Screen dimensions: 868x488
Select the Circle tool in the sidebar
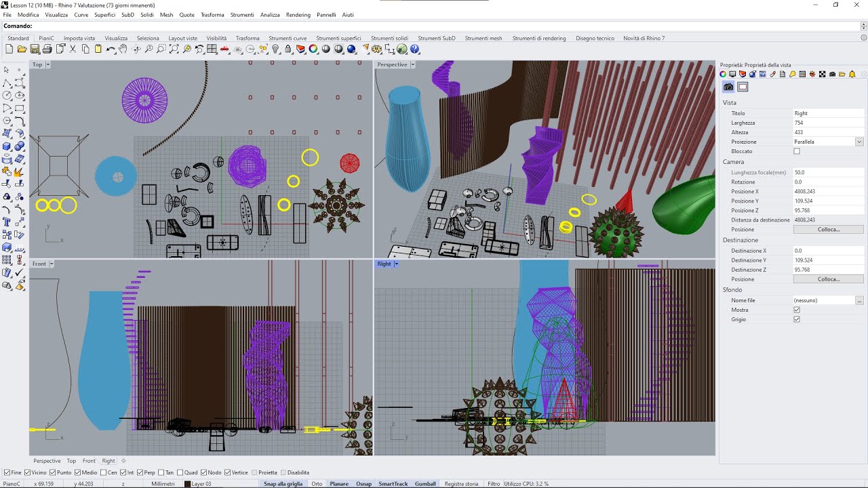point(6,95)
